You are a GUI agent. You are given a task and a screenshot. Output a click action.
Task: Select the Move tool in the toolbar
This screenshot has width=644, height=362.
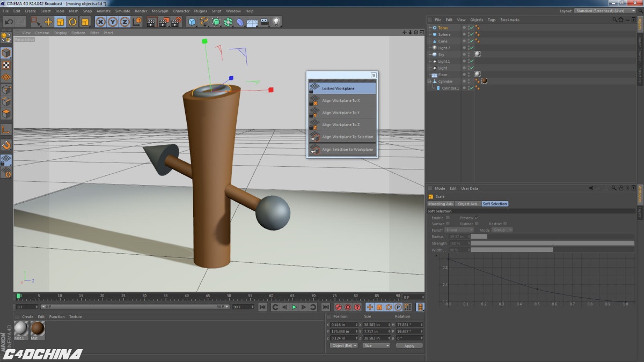pos(48,22)
